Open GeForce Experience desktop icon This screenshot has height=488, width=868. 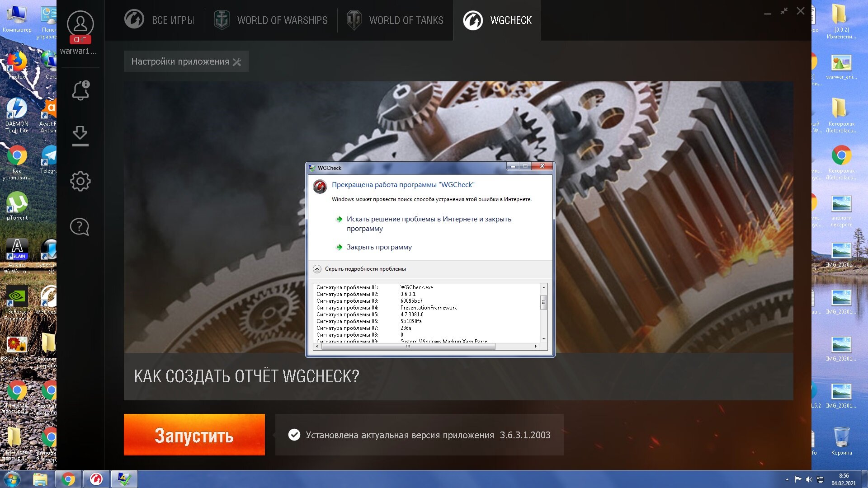coord(17,303)
